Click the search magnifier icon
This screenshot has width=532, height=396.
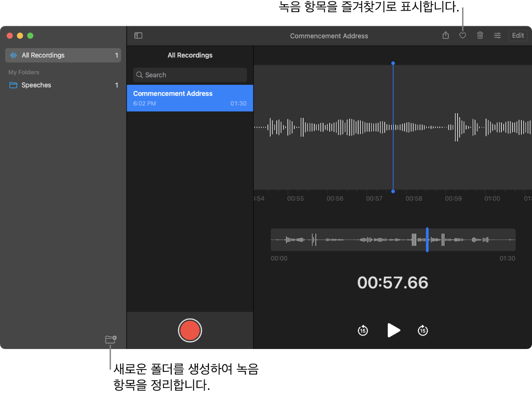(139, 75)
